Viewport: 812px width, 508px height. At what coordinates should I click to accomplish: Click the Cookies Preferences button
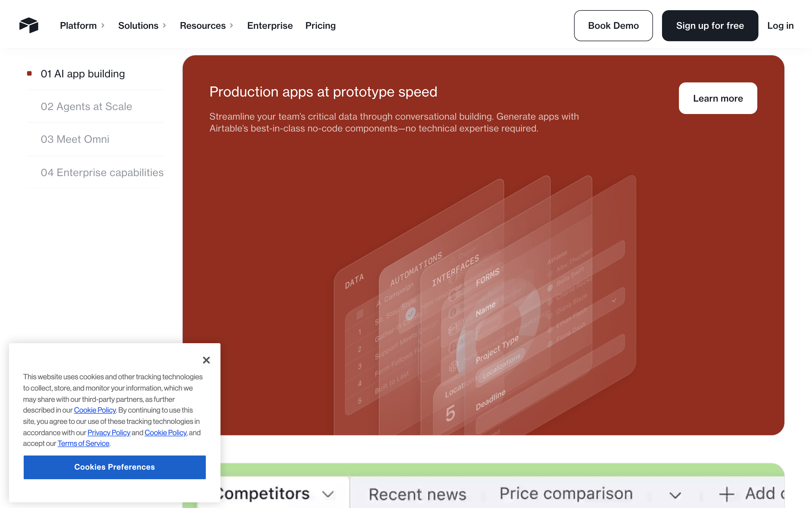(114, 467)
